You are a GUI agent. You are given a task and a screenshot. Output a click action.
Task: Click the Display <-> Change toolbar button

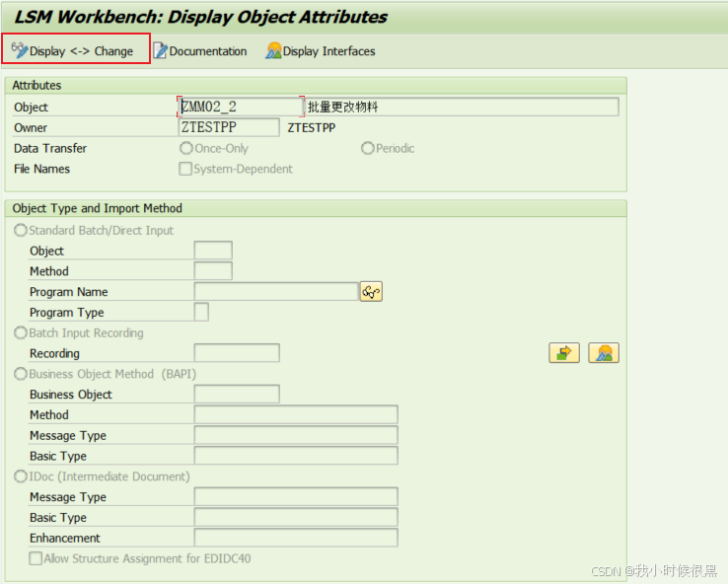73,50
